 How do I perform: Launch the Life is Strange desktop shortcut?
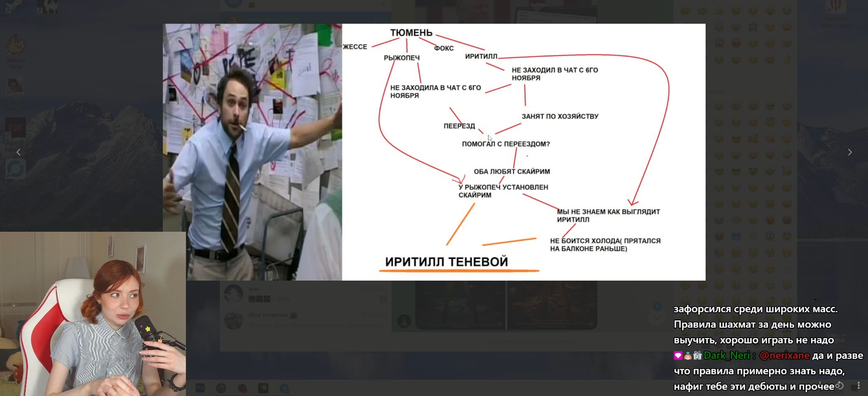pos(15,93)
